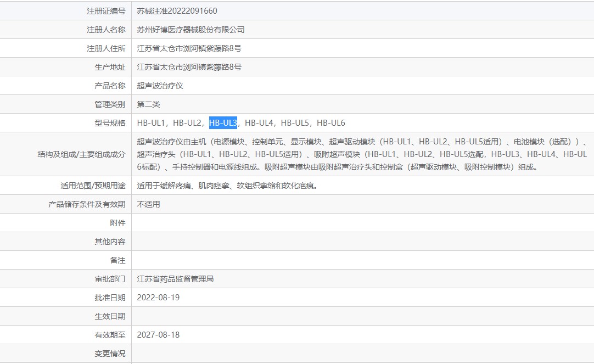Click the 生产地址 label
594x364 pixels.
[110, 67]
